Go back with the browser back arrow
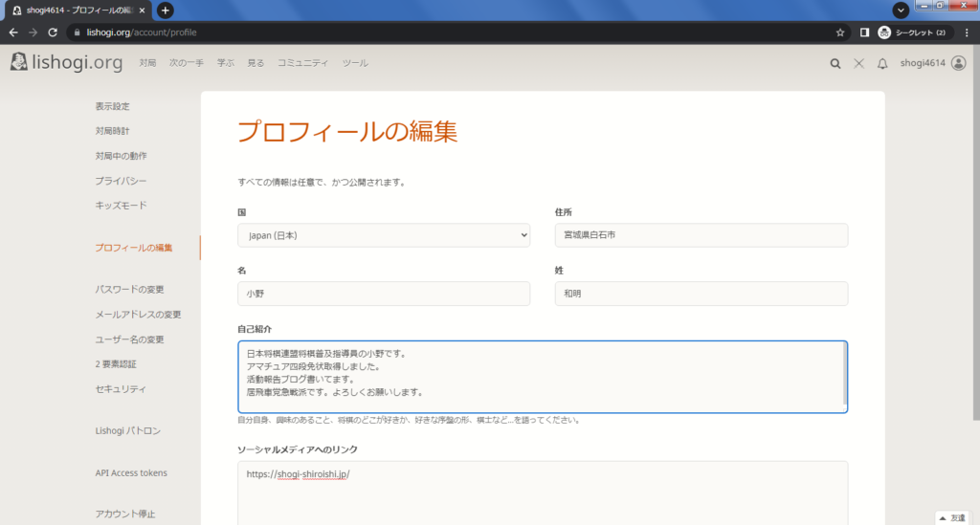This screenshot has width=980, height=525. click(x=13, y=33)
